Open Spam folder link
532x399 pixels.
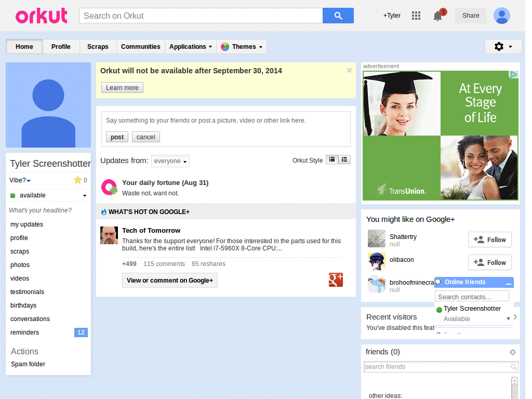coord(28,364)
